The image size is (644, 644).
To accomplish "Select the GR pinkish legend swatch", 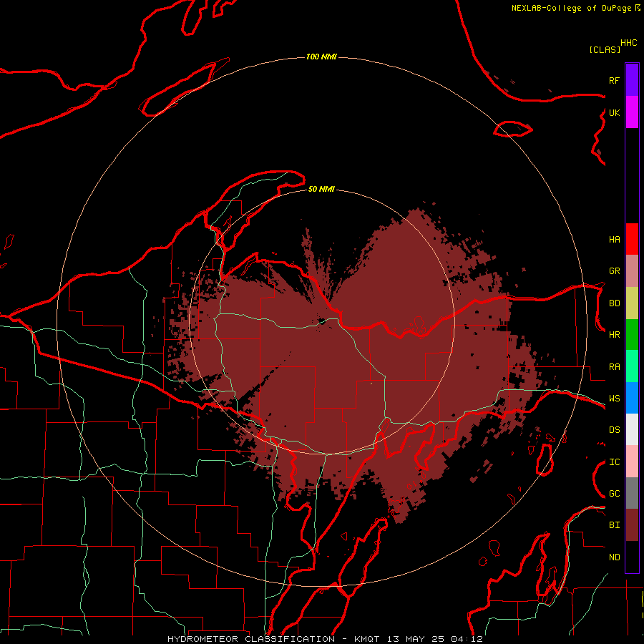I will pyautogui.click(x=632, y=271).
